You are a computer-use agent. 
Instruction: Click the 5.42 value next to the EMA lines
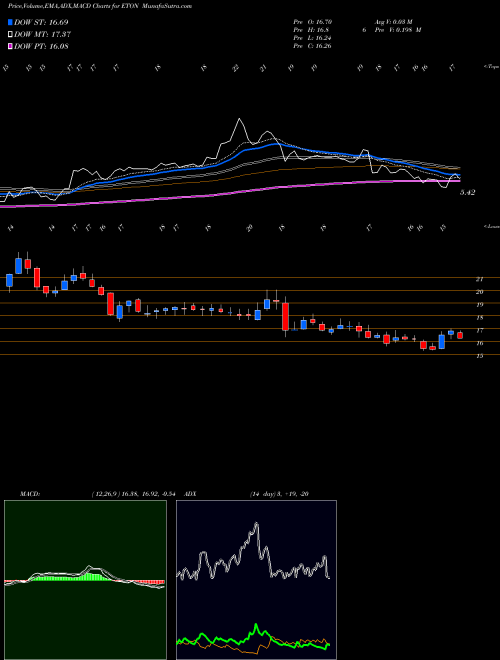[468, 192]
